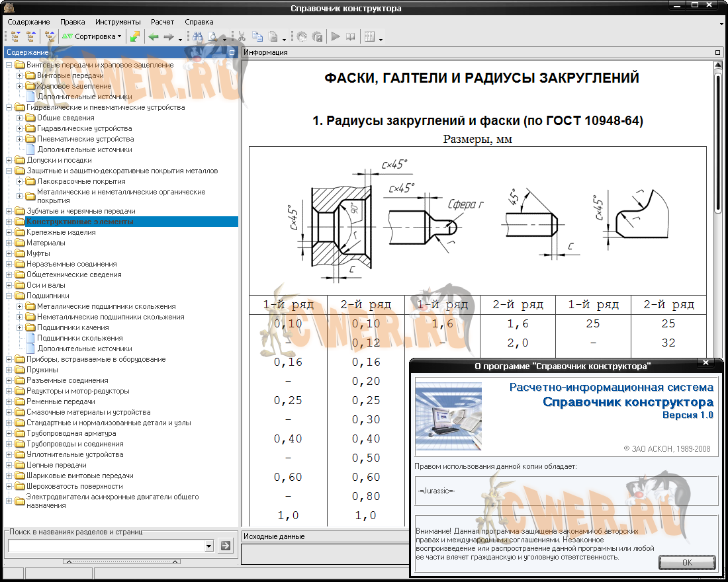The width and height of the screenshot is (728, 582).
Task: Maximize the Информация panel
Action: click(x=718, y=52)
